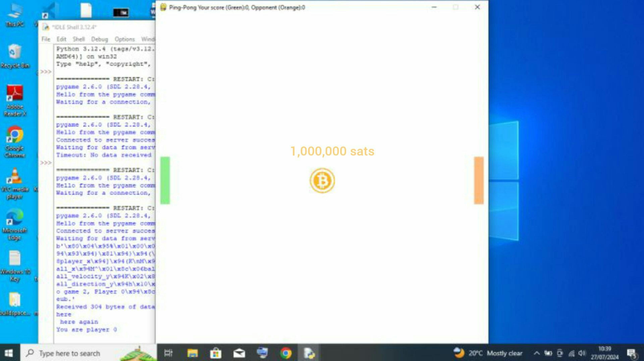Expand Debug menu in IDLE Shell

tap(99, 39)
